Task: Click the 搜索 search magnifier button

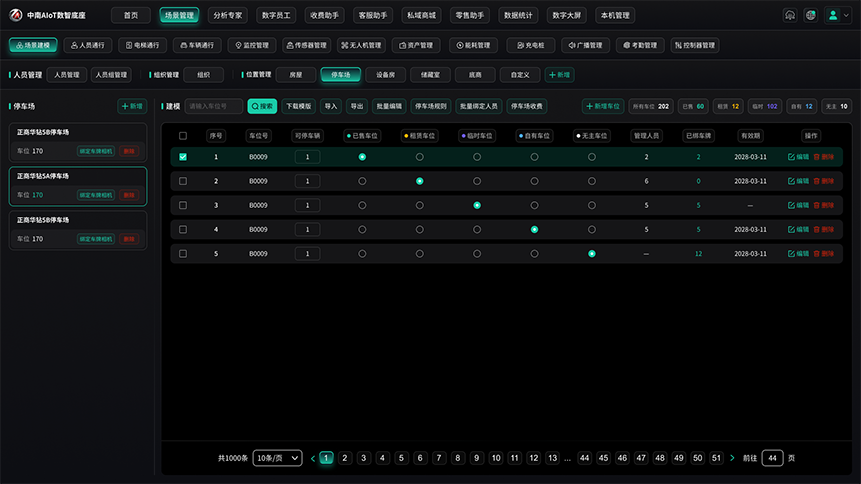Action: (262, 106)
